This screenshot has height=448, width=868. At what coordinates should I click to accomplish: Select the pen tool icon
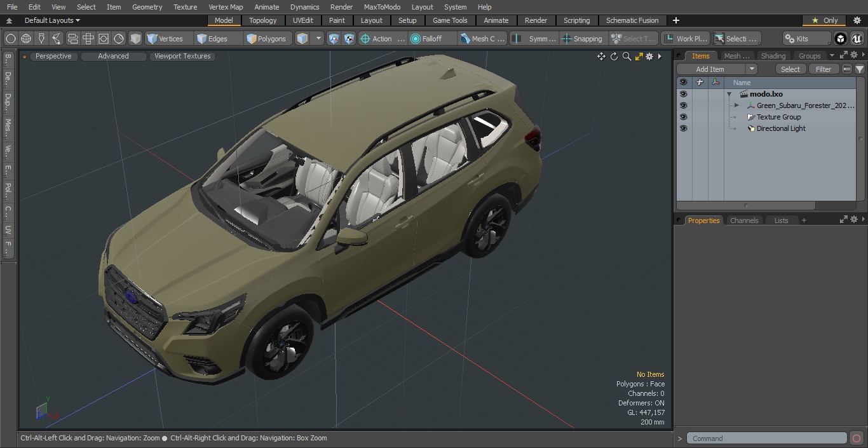pyautogui.click(x=41, y=39)
